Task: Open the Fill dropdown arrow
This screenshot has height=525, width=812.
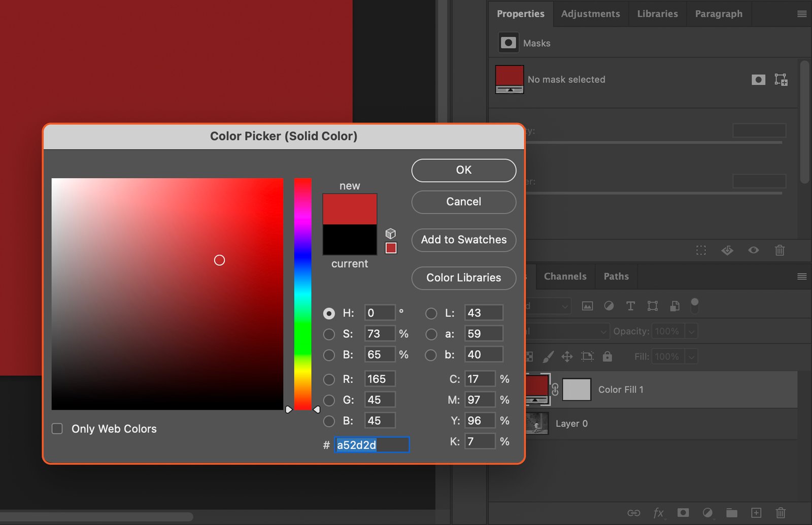Action: [691, 357]
